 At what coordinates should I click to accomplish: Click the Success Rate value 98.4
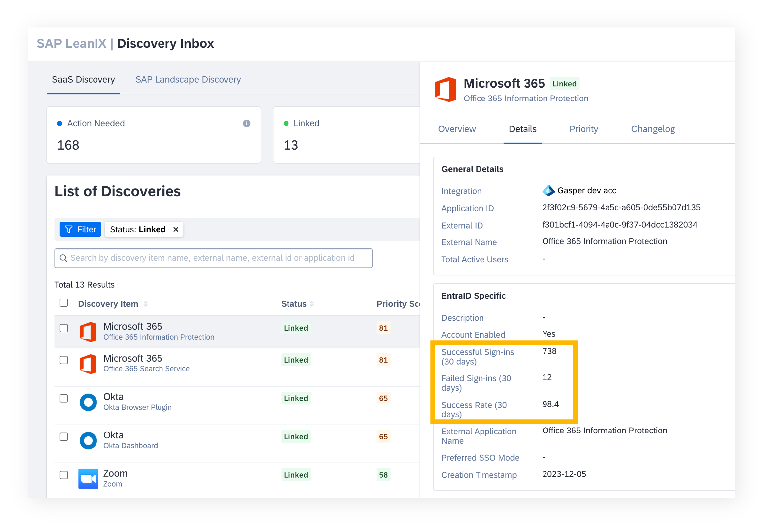pyautogui.click(x=550, y=404)
